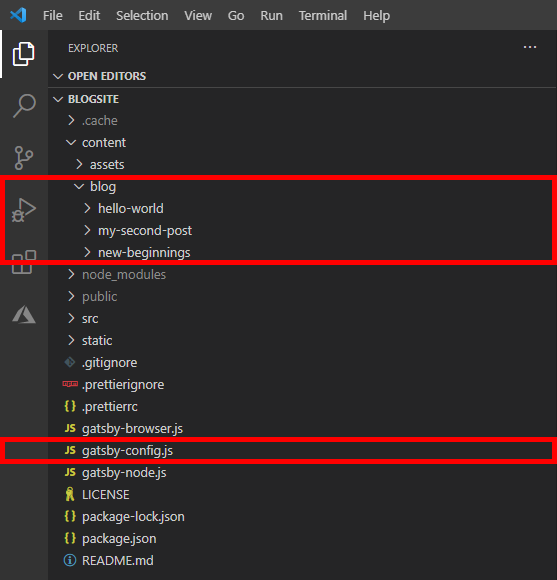Image resolution: width=557 pixels, height=580 pixels.
Task: Open the Search view magnifier icon
Action: tap(24, 106)
